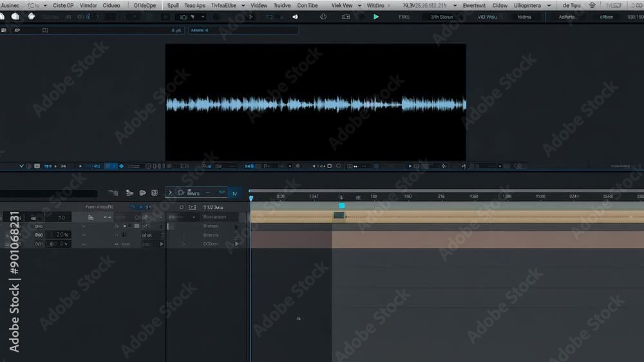
Task: Expand the dropdown chevron in 0% row
Action: click(x=84, y=244)
